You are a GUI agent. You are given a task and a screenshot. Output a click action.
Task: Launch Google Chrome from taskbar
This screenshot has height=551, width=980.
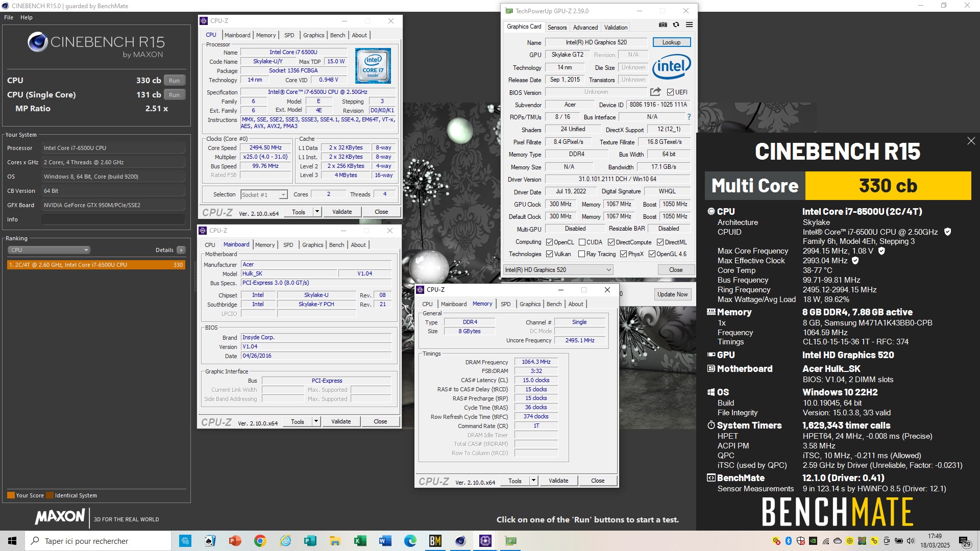(260, 541)
